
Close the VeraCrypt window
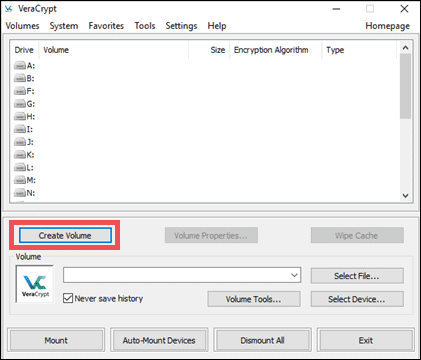point(404,9)
